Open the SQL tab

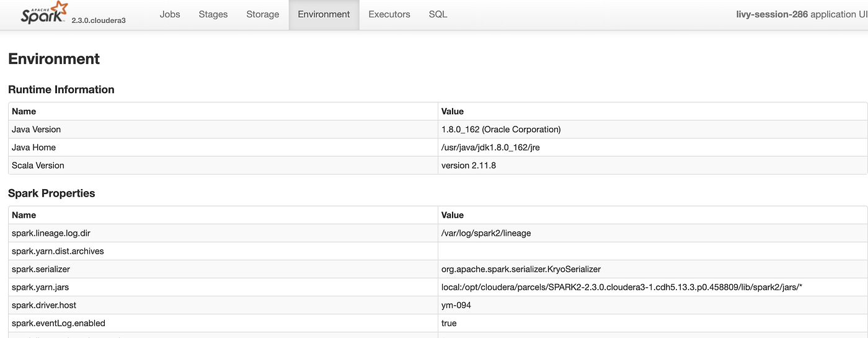click(x=438, y=14)
